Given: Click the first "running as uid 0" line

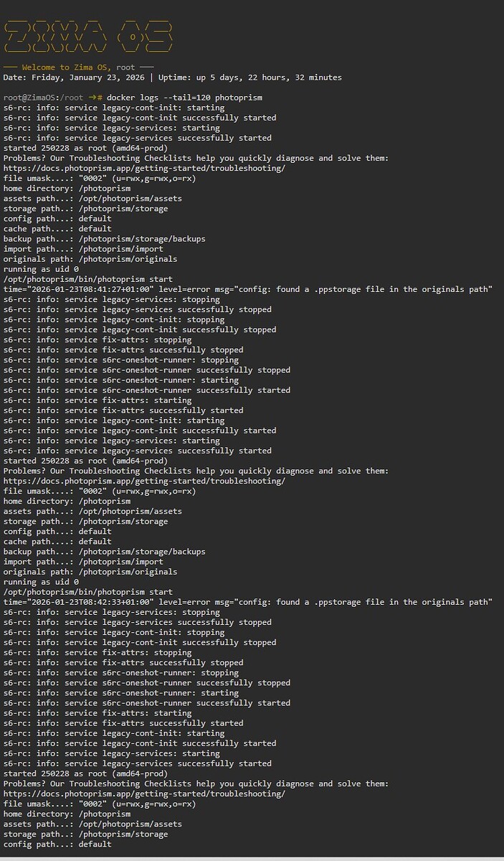Looking at the screenshot, I should pyautogui.click(x=41, y=269).
